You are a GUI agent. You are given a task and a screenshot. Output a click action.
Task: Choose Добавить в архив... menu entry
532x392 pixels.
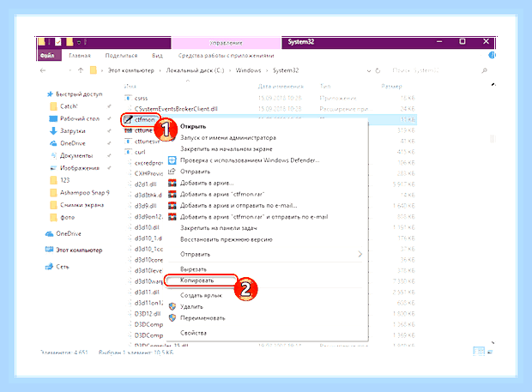207,183
